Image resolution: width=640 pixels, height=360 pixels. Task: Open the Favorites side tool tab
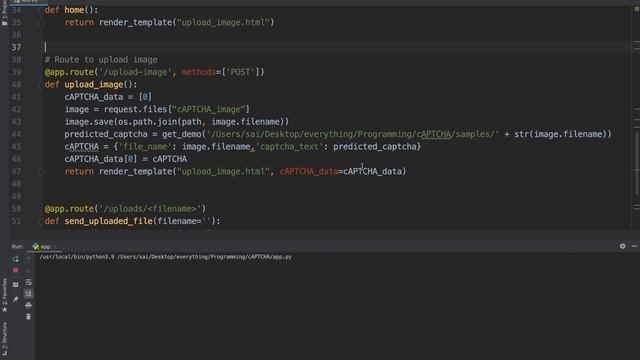click(4, 296)
